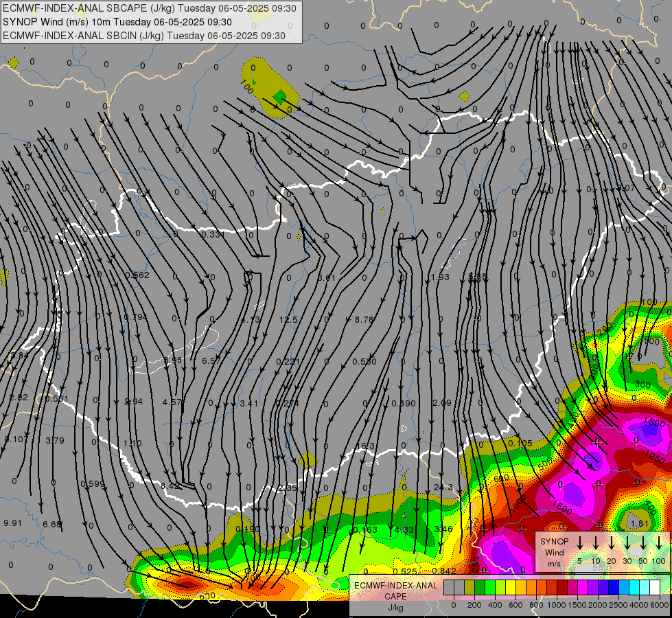Viewport: 672px width, 618px height.
Task: Click the wind arrow above the 30 m/s label
Action: 627,542
